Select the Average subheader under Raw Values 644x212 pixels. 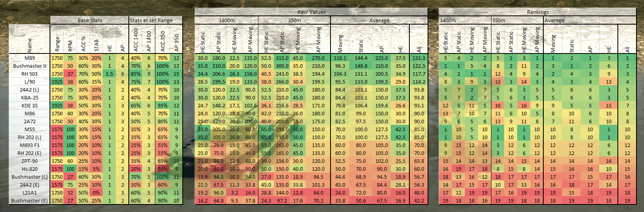coord(379,20)
